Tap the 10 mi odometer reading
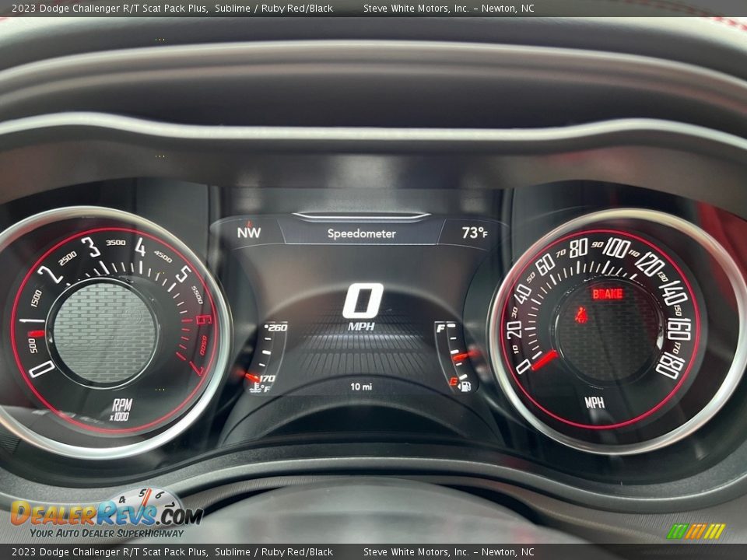The height and width of the screenshot is (560, 747). pyautogui.click(x=361, y=387)
